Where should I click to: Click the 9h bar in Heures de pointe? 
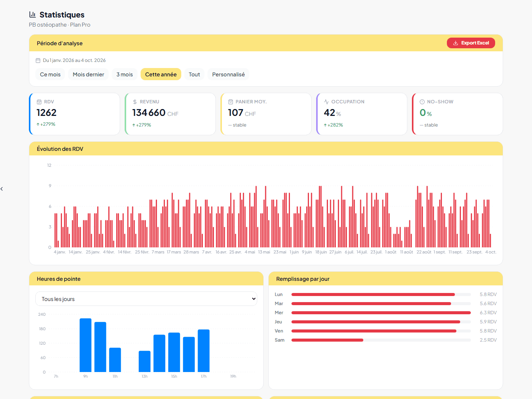click(x=85, y=345)
